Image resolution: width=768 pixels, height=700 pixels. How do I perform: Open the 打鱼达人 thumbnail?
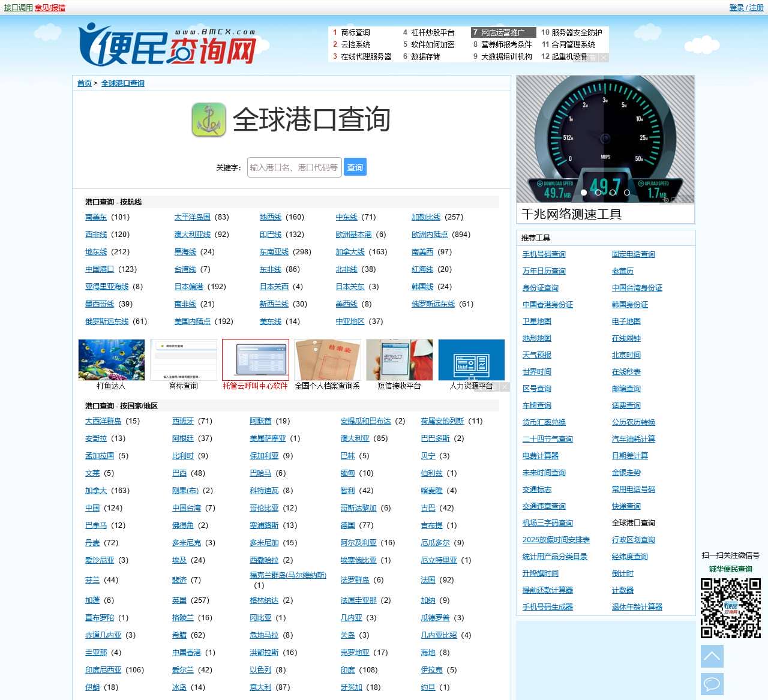(x=112, y=360)
